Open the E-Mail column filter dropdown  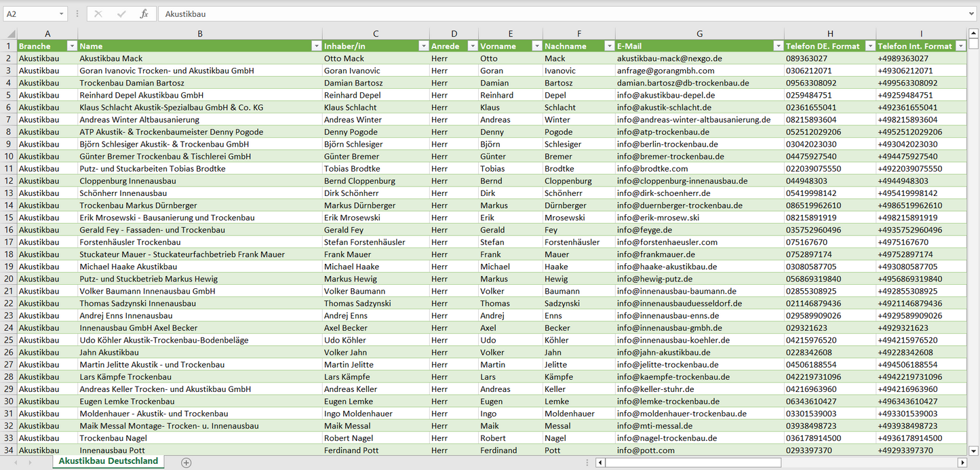click(x=777, y=46)
